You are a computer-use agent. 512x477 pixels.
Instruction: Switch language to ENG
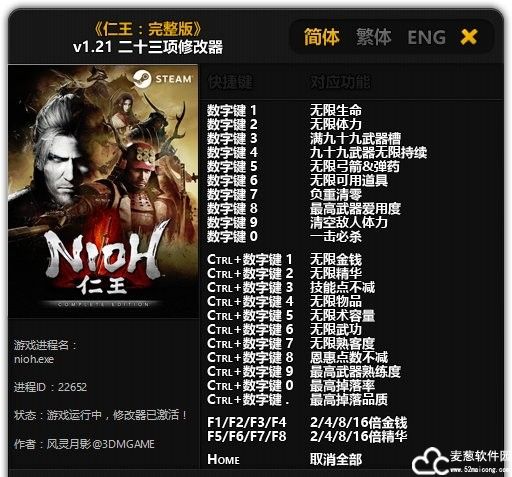(x=427, y=37)
